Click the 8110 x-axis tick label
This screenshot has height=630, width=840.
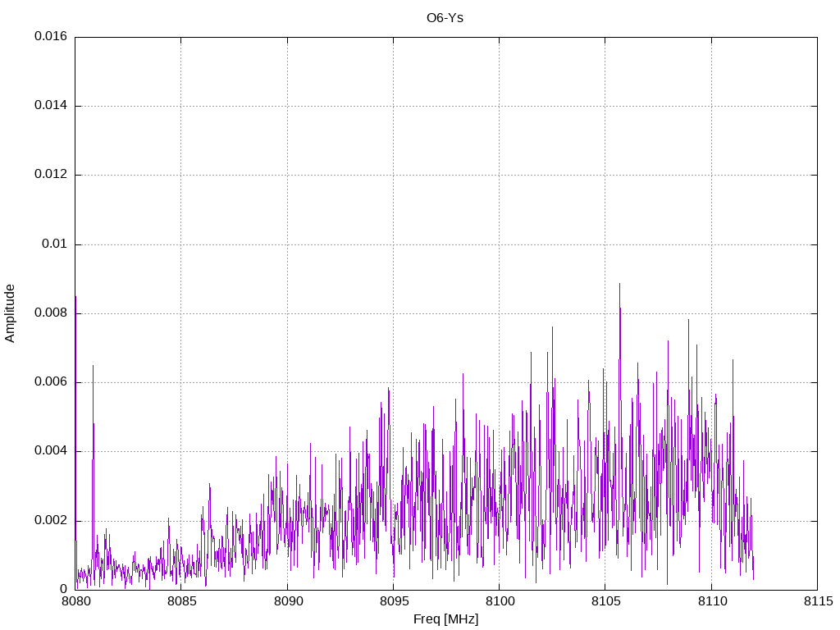coord(710,602)
